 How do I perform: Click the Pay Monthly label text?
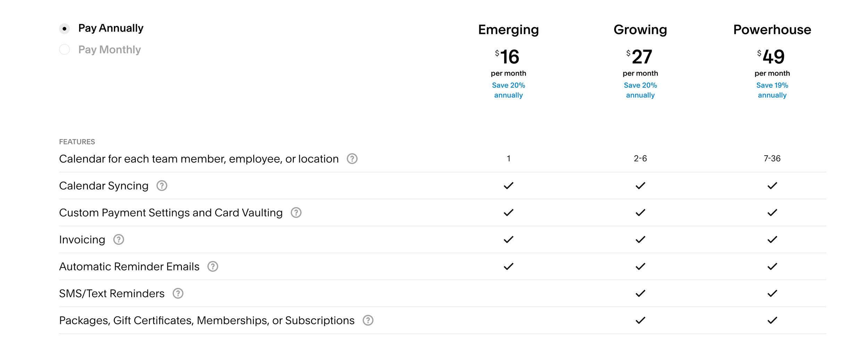click(x=109, y=50)
